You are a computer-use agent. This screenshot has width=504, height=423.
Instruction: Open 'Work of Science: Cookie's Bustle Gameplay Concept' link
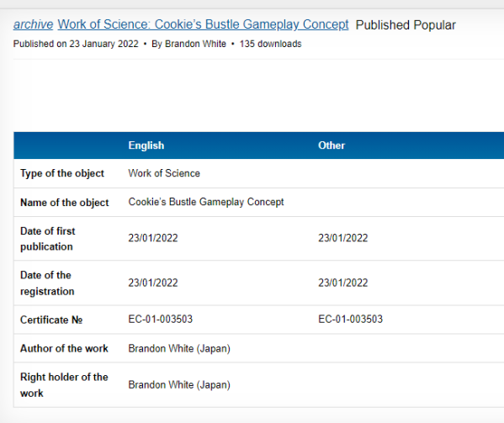click(x=203, y=24)
